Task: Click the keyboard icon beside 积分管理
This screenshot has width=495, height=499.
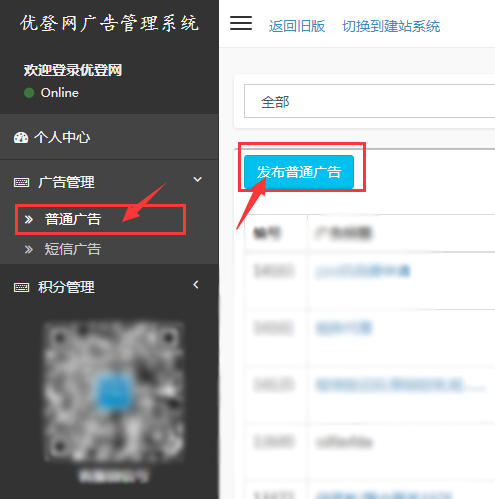Action: (x=21, y=287)
